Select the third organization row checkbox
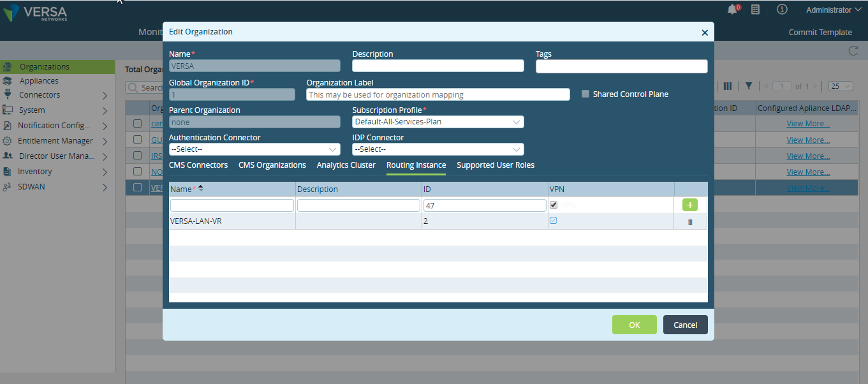Screen dimensions: 868x384 pyautogui.click(x=137, y=156)
